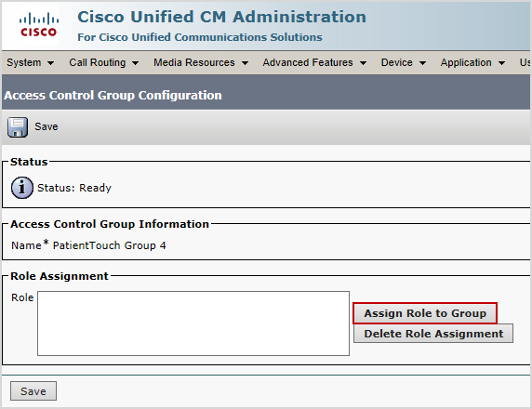Click inside the Role list box
532x409 pixels.
pos(193,323)
